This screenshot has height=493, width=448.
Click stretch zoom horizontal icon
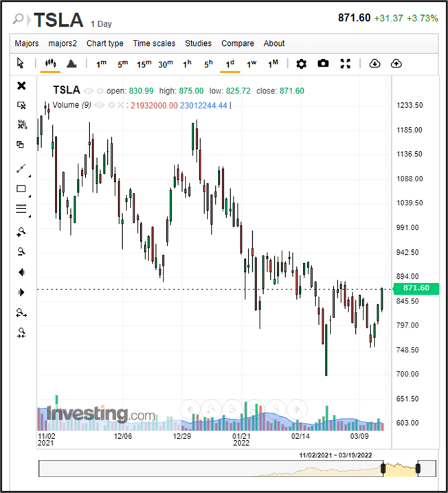pos(21,313)
